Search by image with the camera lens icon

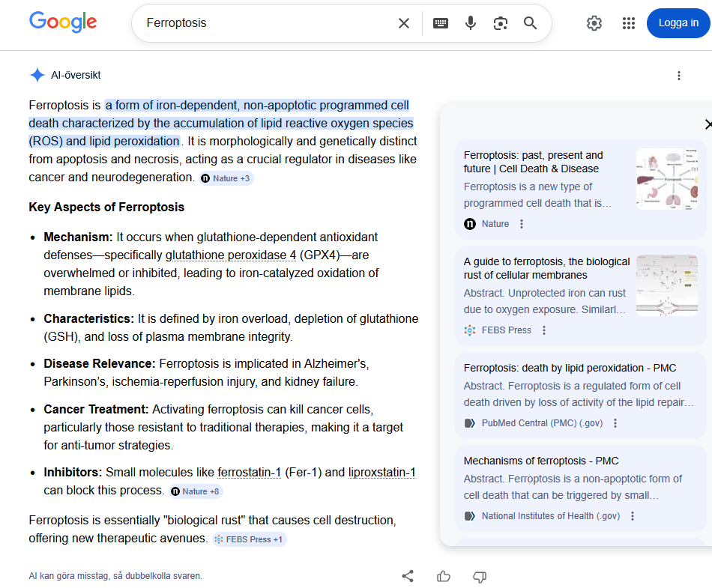[x=501, y=23]
